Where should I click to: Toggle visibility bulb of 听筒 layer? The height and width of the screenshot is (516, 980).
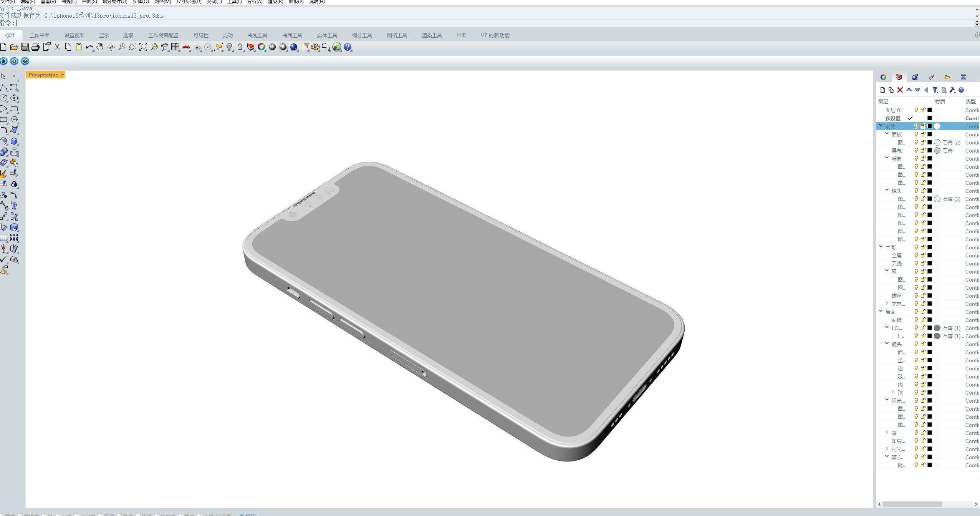click(x=916, y=158)
